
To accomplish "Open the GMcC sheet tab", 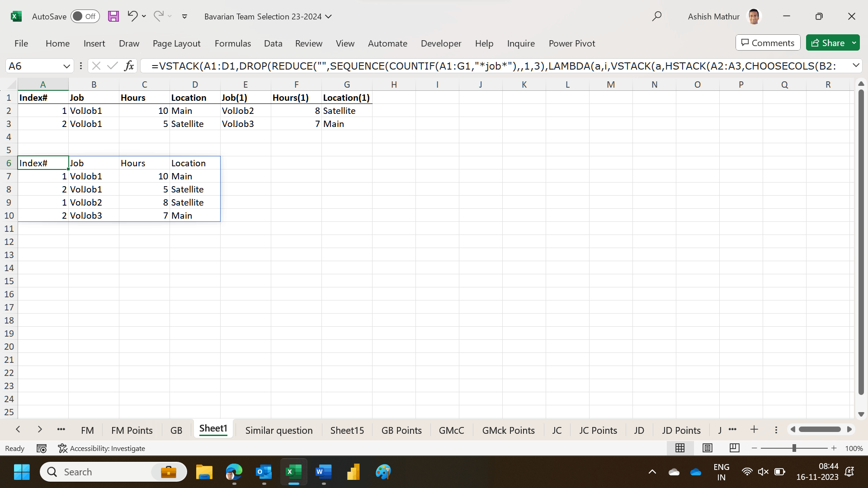I will tap(452, 430).
